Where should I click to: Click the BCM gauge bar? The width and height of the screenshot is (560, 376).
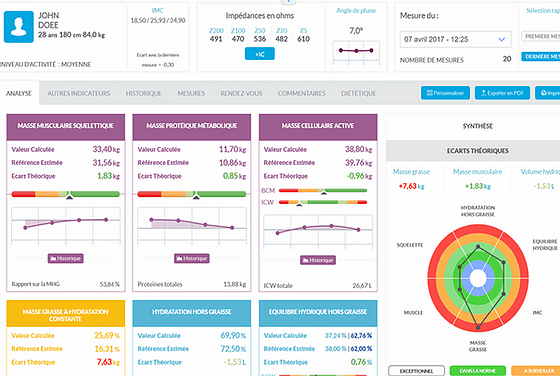point(323,191)
